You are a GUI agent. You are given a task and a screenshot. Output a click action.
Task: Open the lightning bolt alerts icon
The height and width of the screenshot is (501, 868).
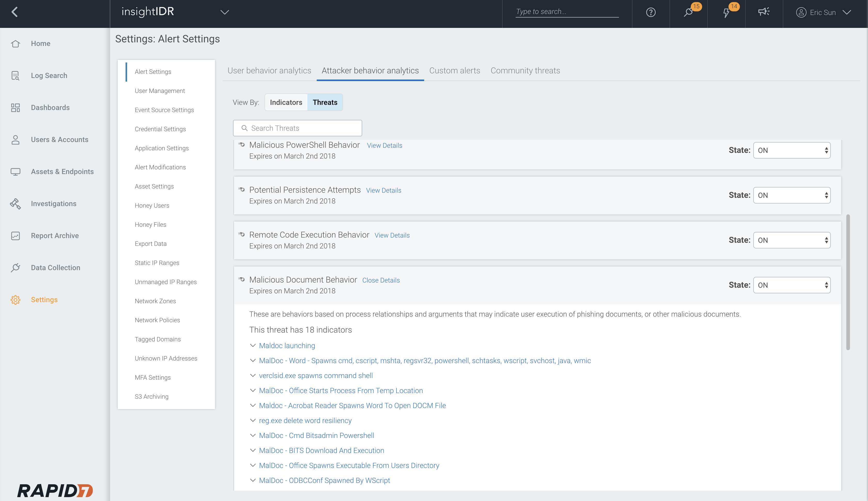pyautogui.click(x=726, y=13)
